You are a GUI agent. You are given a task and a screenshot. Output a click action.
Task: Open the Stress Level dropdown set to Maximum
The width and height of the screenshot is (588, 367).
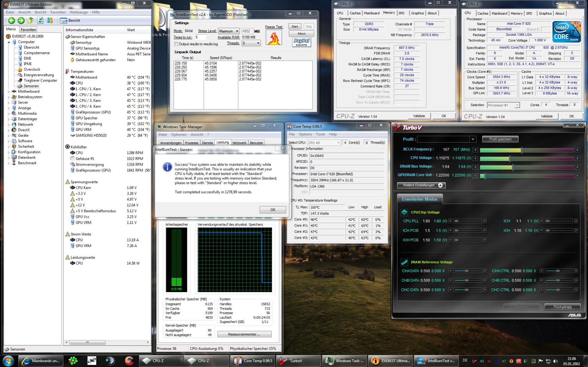pos(229,31)
